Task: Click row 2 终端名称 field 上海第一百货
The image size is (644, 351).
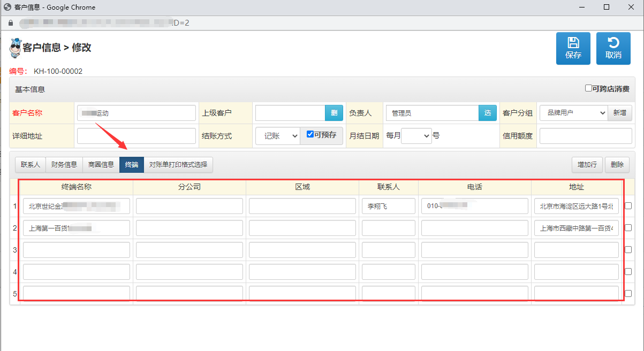Action: (77, 228)
